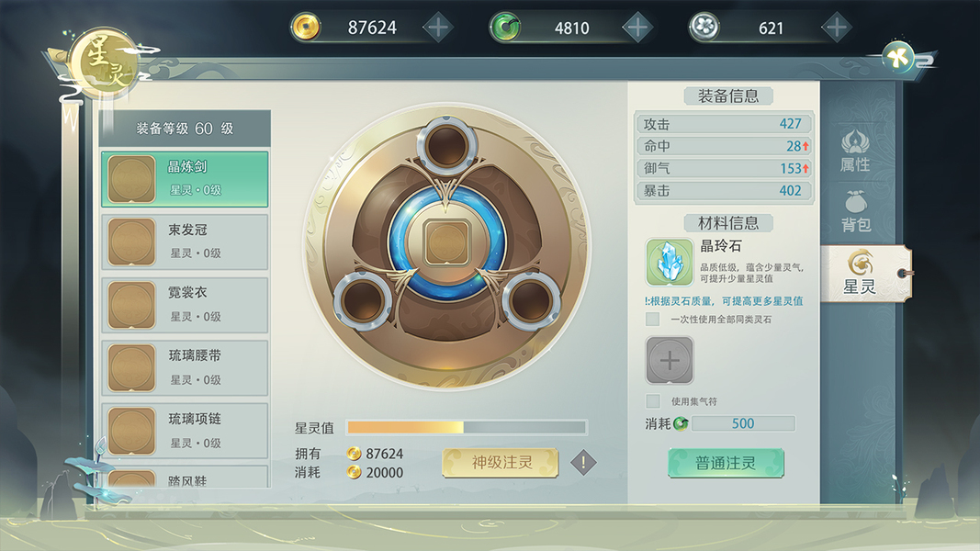Image resolution: width=980 pixels, height=551 pixels.
Task: Click plus icon next to jade 4810
Action: pos(637,28)
